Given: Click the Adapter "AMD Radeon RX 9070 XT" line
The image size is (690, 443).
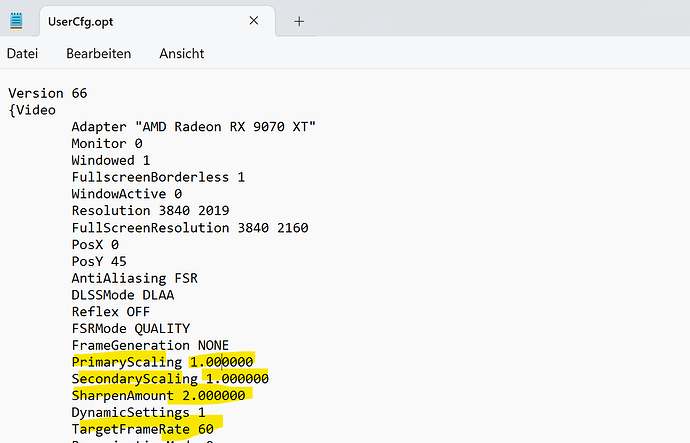Looking at the screenshot, I should pyautogui.click(x=194, y=127).
